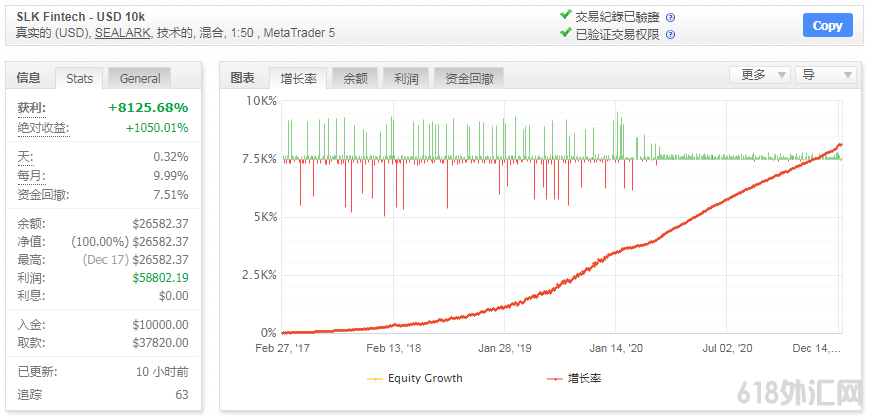Select the 资金回撤 chart tab
The height and width of the screenshot is (417, 870).
coord(469,78)
